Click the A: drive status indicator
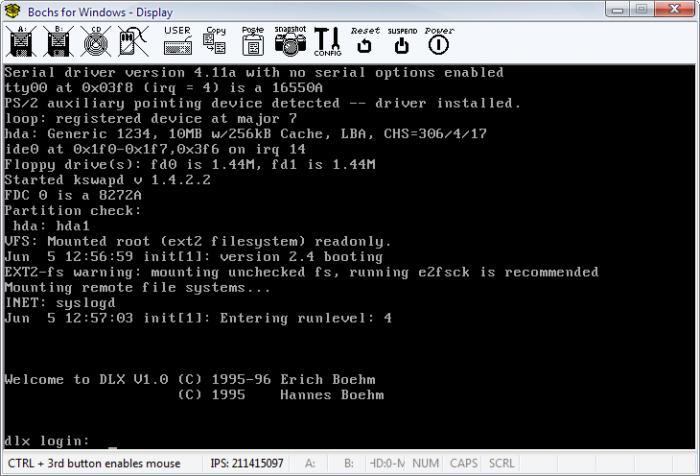Screen dimensions: 700x476 tap(310, 463)
